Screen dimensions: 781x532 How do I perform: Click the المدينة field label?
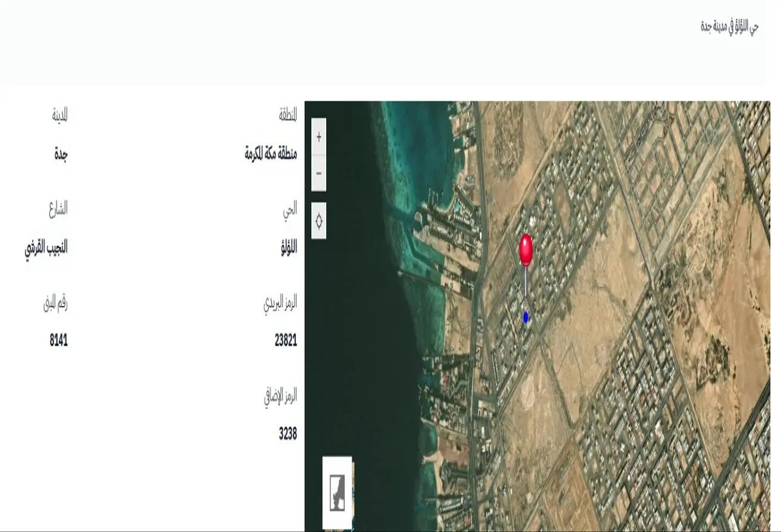[60, 115]
